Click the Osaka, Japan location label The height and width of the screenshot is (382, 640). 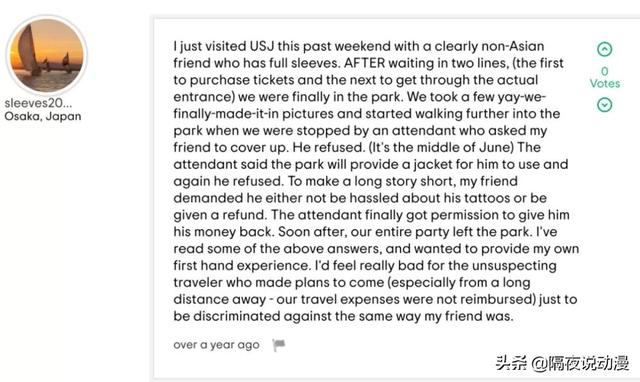point(42,116)
